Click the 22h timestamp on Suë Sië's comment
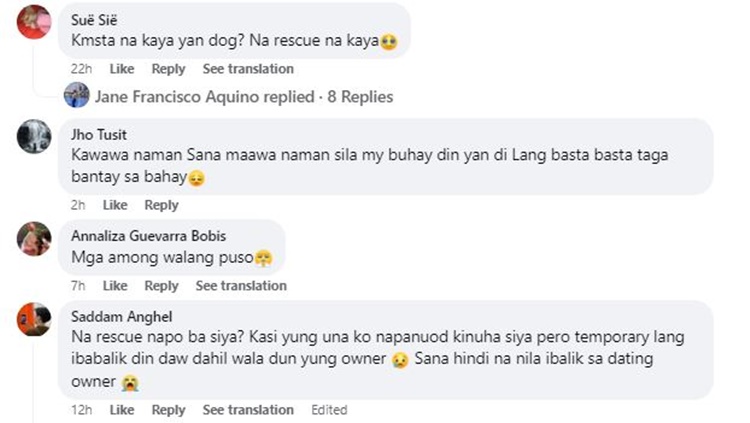 (81, 69)
